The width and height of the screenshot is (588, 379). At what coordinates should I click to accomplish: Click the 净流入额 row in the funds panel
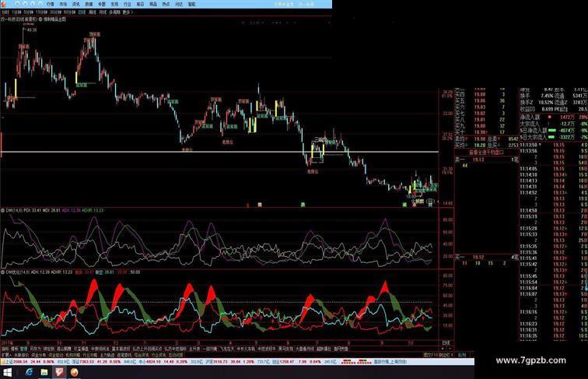554,118
